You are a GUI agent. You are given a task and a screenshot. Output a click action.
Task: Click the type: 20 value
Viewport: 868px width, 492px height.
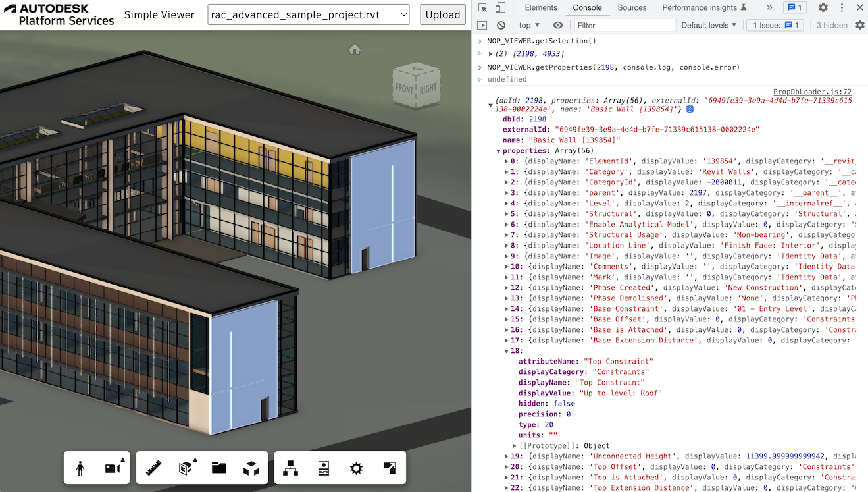pyautogui.click(x=549, y=425)
